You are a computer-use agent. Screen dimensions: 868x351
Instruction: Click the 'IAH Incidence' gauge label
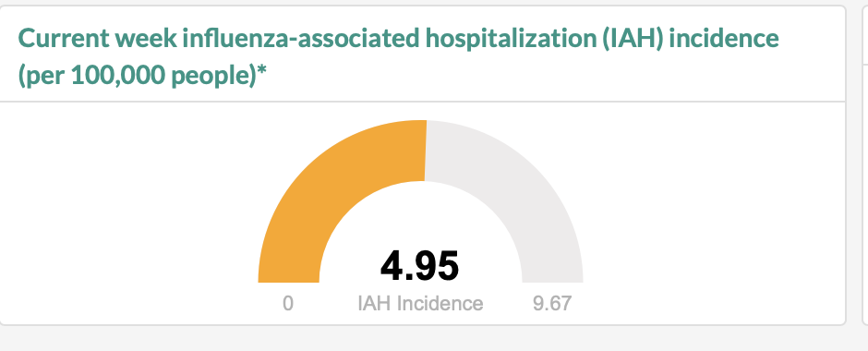(x=420, y=303)
